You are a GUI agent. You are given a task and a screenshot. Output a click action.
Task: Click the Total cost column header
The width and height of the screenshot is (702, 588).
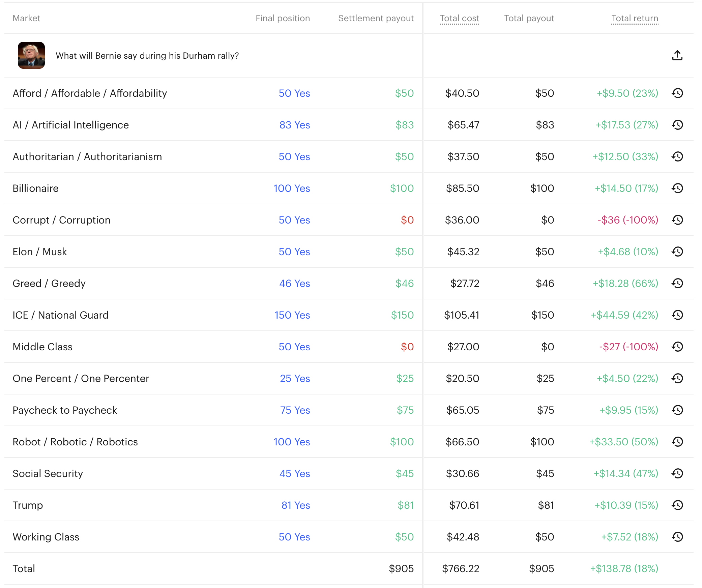(x=459, y=18)
